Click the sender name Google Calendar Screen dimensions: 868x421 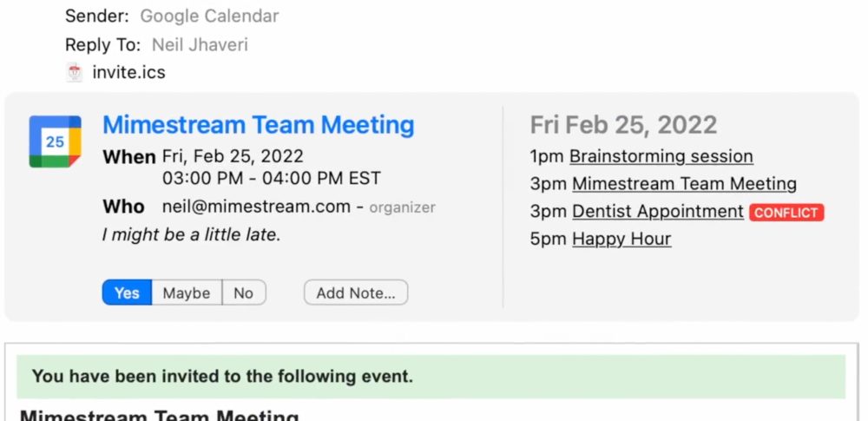click(209, 16)
